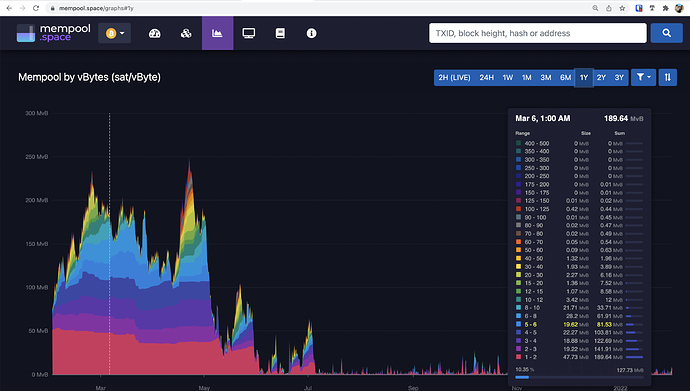Reload the page in browser
Image resolution: width=690 pixels, height=391 pixels.
click(x=36, y=8)
